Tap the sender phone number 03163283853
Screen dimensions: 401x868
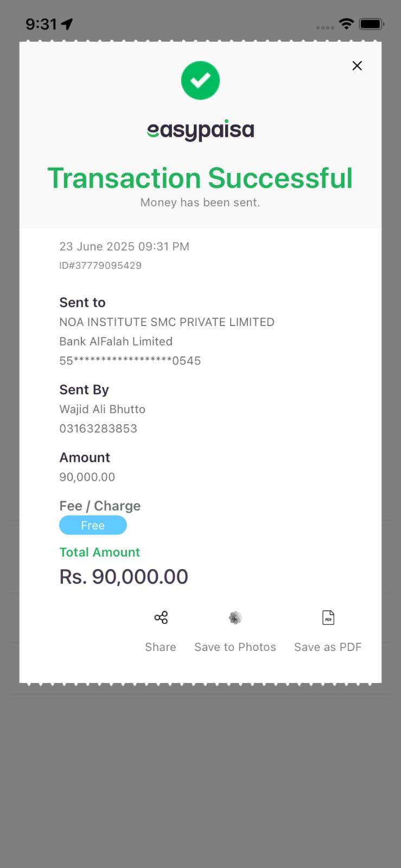[98, 429]
